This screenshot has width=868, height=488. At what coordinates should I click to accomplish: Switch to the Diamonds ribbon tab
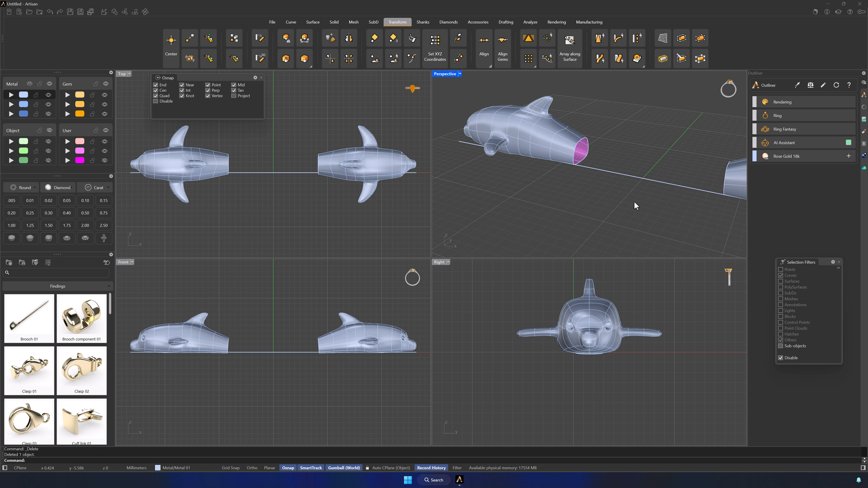pyautogui.click(x=448, y=22)
